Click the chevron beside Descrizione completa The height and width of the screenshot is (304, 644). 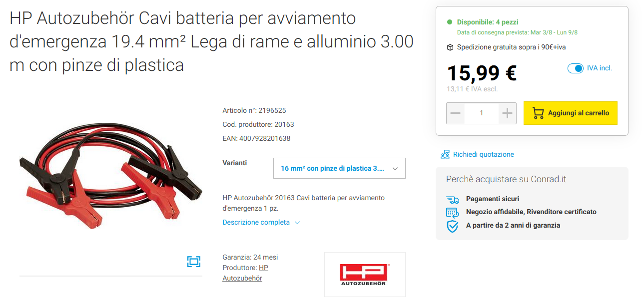pos(297,223)
